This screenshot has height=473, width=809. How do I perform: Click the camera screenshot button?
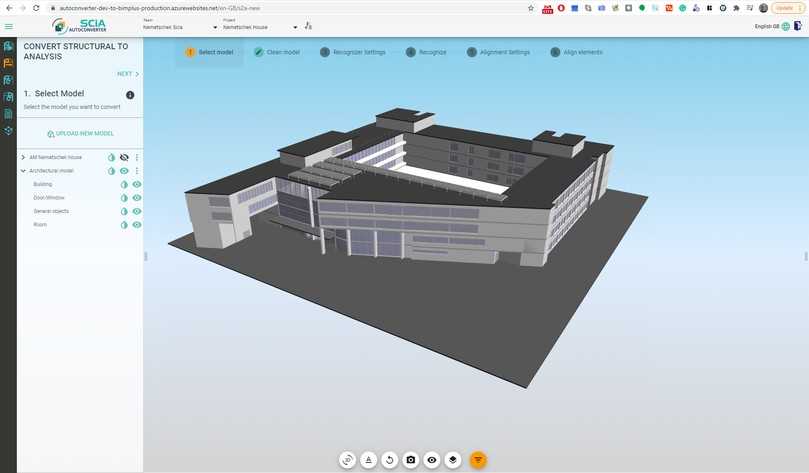point(410,460)
